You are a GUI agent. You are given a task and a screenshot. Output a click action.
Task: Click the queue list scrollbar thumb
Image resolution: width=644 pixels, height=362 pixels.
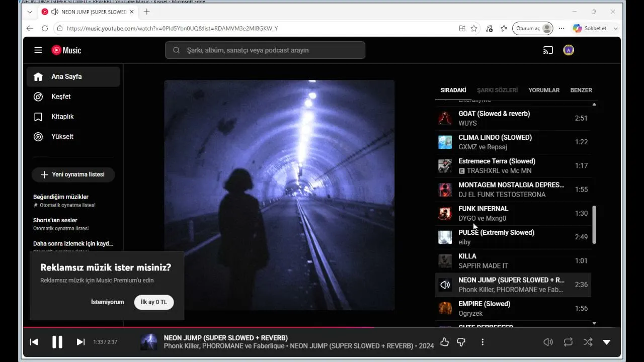tap(594, 225)
